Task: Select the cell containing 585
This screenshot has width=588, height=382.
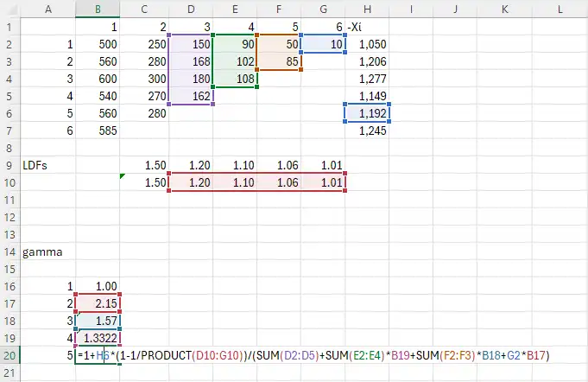Action: coord(98,130)
